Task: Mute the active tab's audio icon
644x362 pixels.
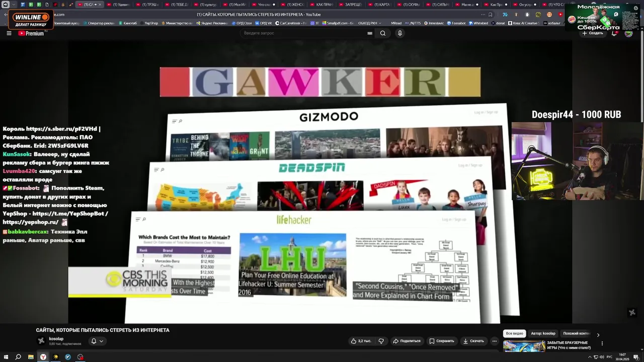Action: [x=96, y=5]
